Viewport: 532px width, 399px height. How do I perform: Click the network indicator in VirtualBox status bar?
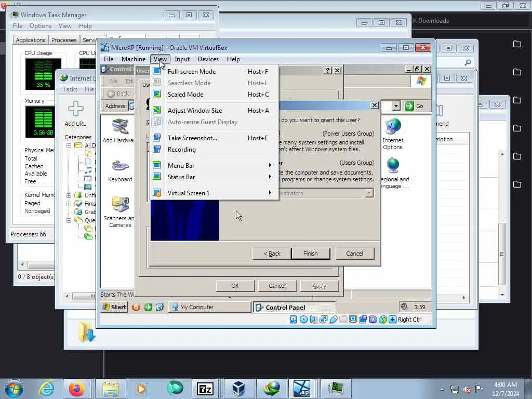323,320
